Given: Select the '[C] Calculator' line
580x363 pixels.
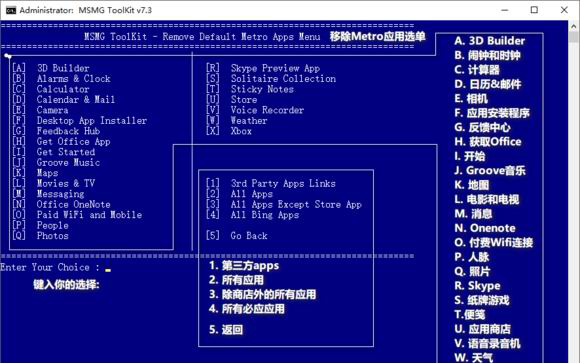Looking at the screenshot, I should click(x=51, y=89).
